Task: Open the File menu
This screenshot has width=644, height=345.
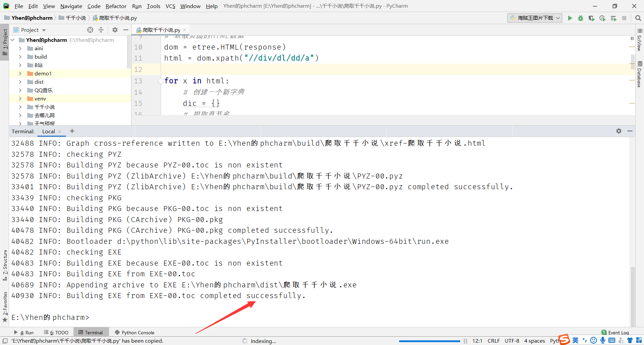Action: (19, 6)
